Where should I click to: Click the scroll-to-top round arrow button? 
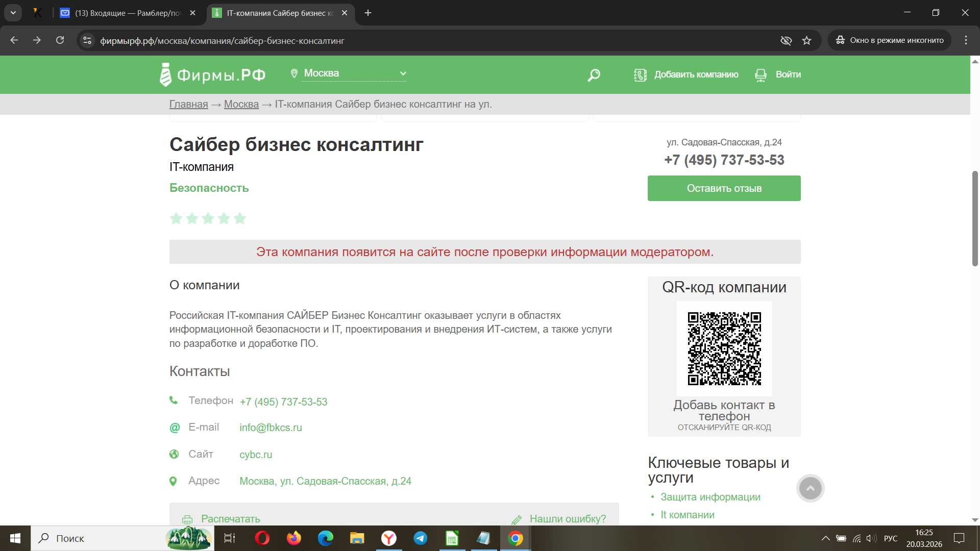coord(810,488)
